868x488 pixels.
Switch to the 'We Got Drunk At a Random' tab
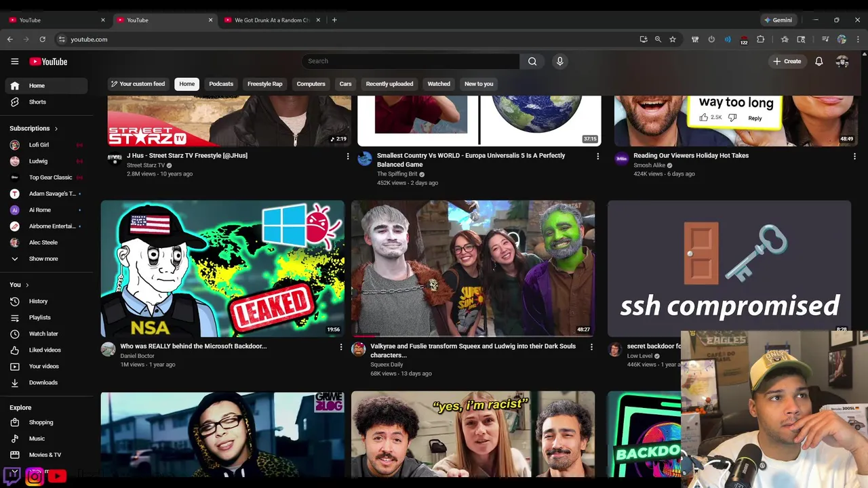(x=271, y=20)
